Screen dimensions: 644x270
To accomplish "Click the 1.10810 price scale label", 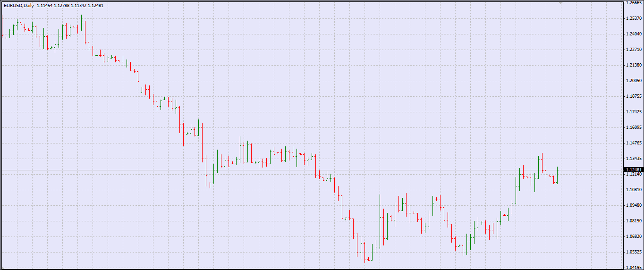I will click(633, 190).
